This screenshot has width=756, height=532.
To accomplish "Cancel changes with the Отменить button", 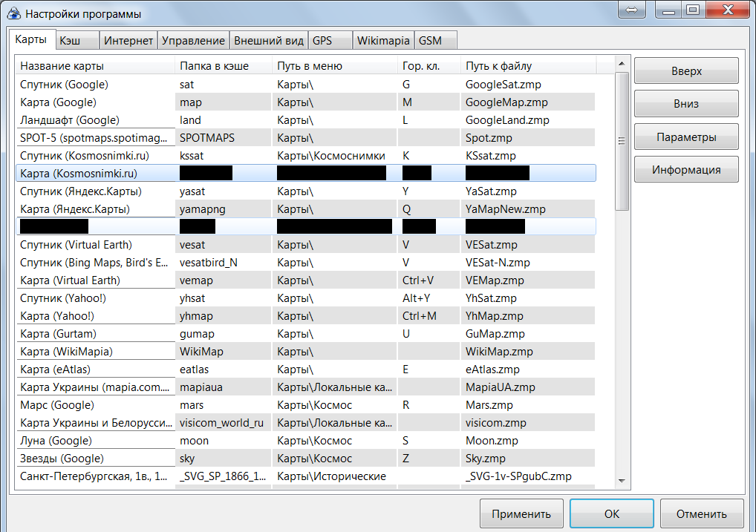I will [702, 513].
